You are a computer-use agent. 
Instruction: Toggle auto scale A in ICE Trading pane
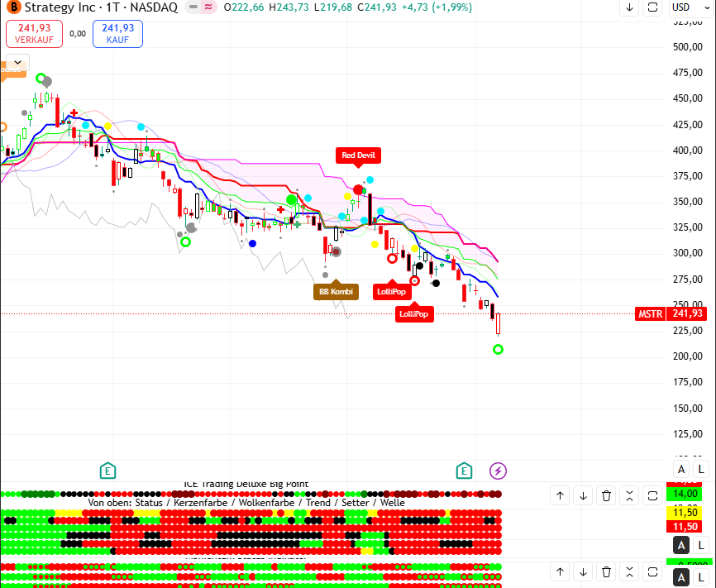[682, 545]
